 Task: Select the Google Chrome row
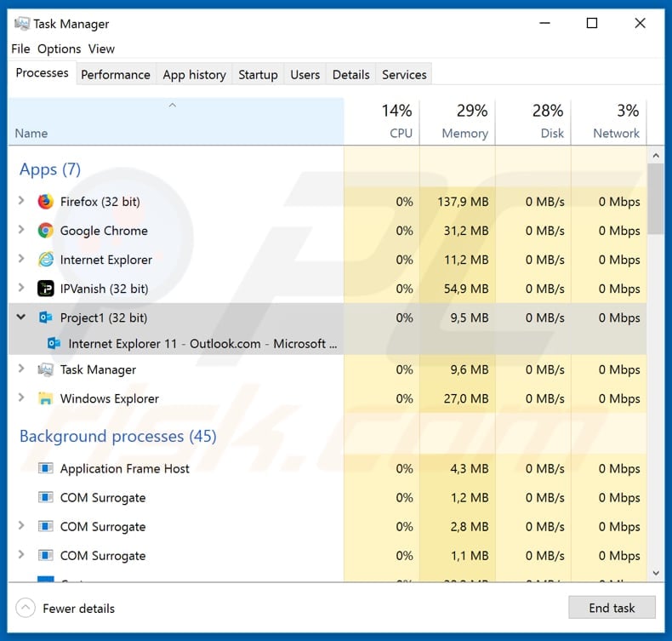pos(327,231)
